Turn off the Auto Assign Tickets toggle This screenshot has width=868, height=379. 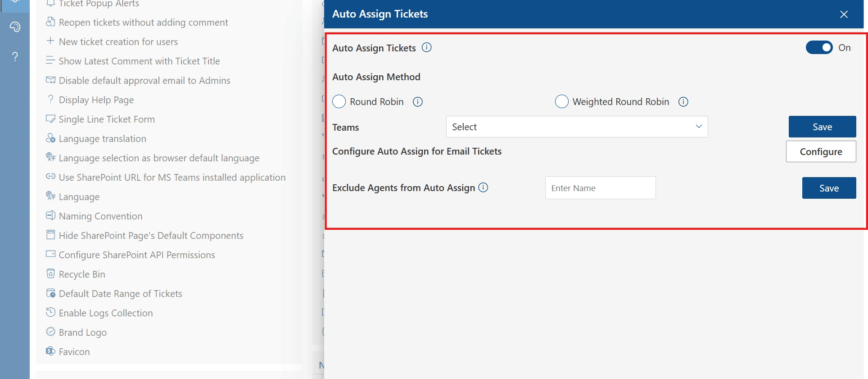pos(819,47)
